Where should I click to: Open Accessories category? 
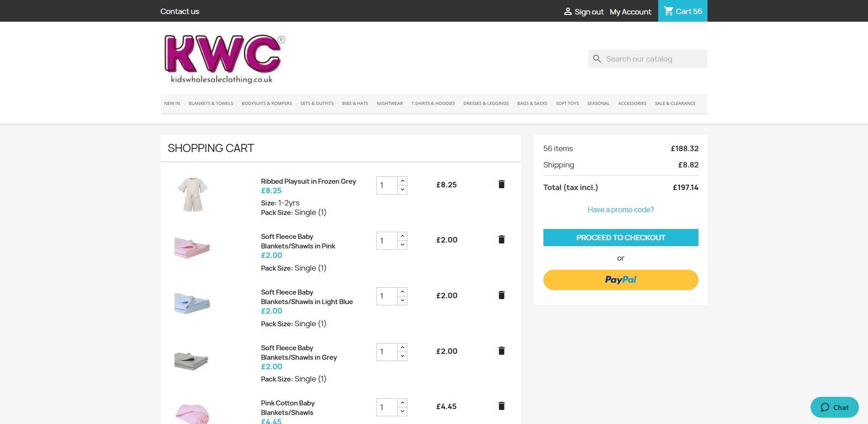click(x=632, y=104)
